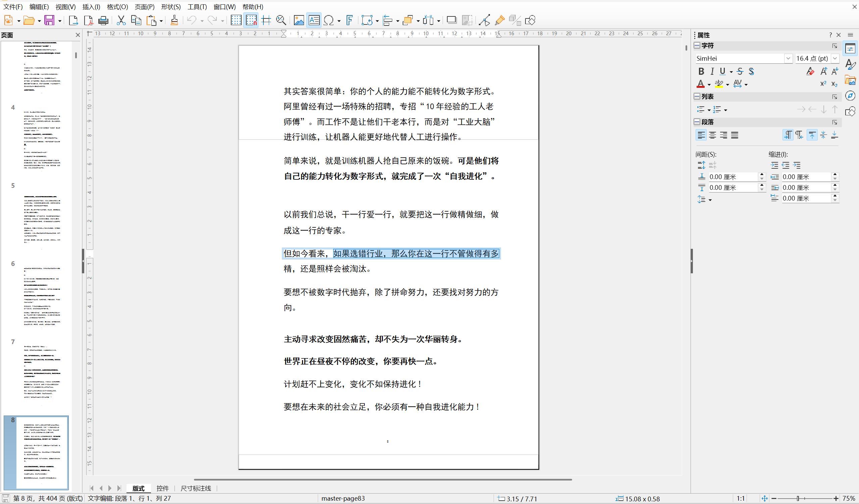The height and width of the screenshot is (504, 859).
Task: Insert an image via picture icon
Action: coord(299,20)
